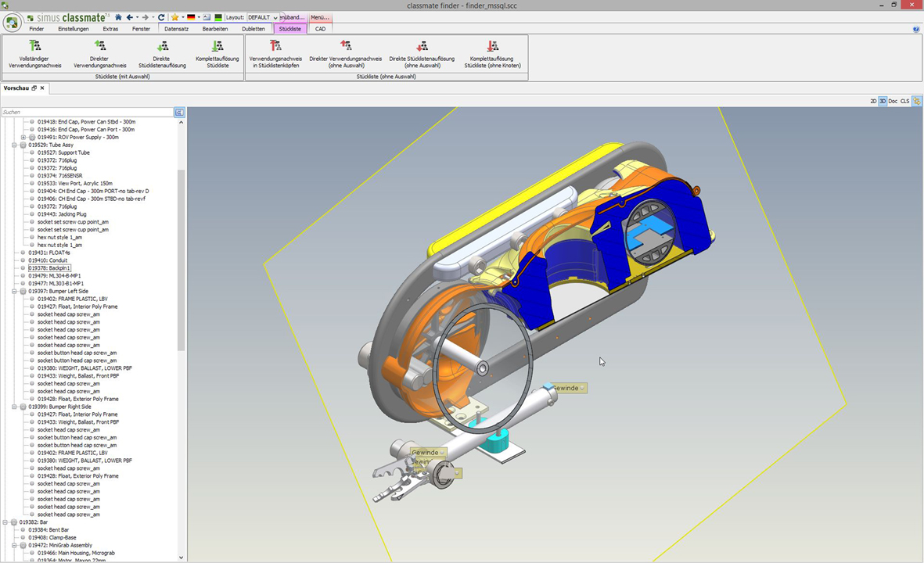The height and width of the screenshot is (563, 924).
Task: Click Komplettauflösung Stückliste (mit Auswahl) icon
Action: tap(218, 46)
